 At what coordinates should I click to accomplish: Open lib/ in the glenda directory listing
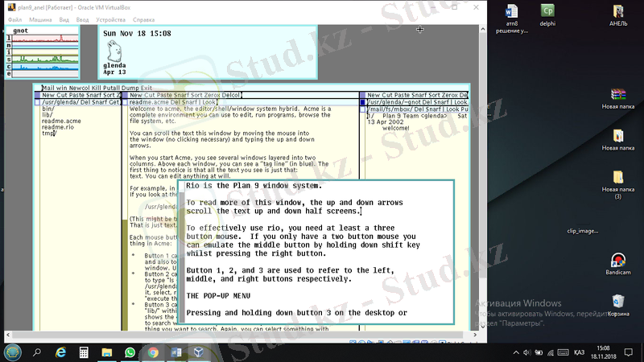point(47,115)
